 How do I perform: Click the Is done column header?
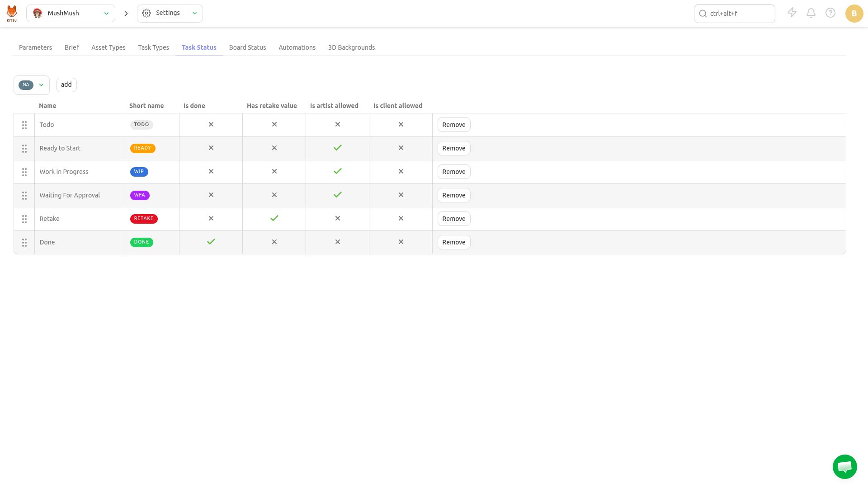coord(194,106)
